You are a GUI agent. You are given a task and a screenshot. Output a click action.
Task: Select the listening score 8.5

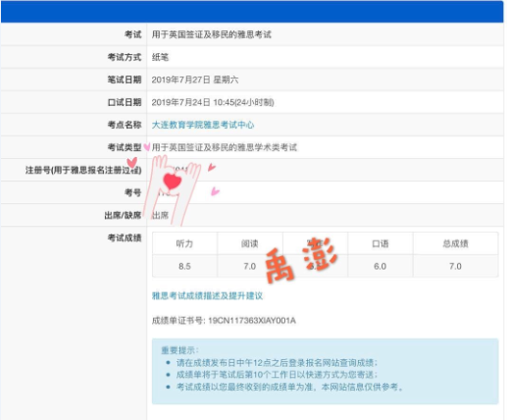(x=184, y=266)
